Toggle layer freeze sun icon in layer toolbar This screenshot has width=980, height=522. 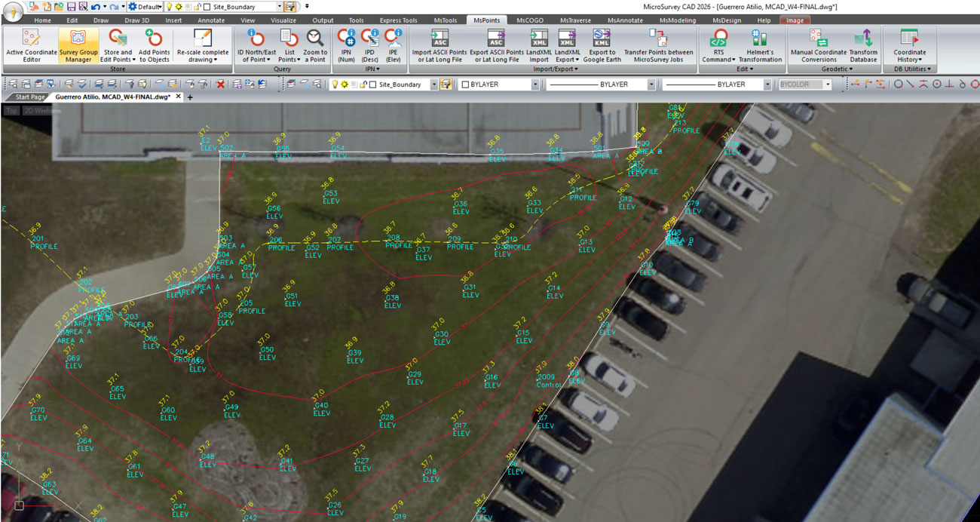click(344, 84)
